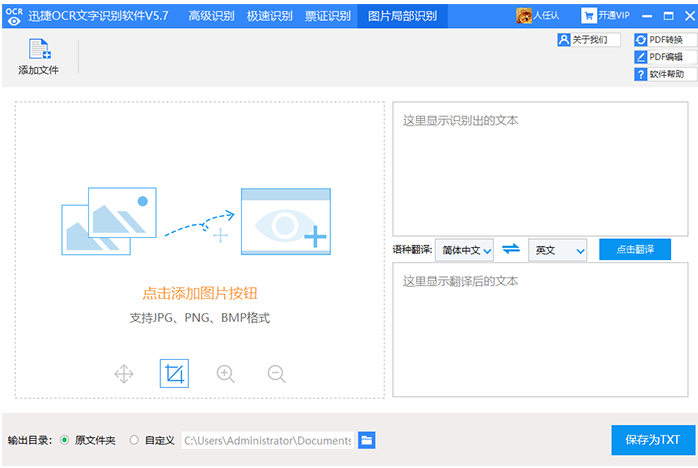Image resolution: width=698 pixels, height=468 pixels.
Task: Switch to the 票证识别 tab
Action: coord(327,16)
